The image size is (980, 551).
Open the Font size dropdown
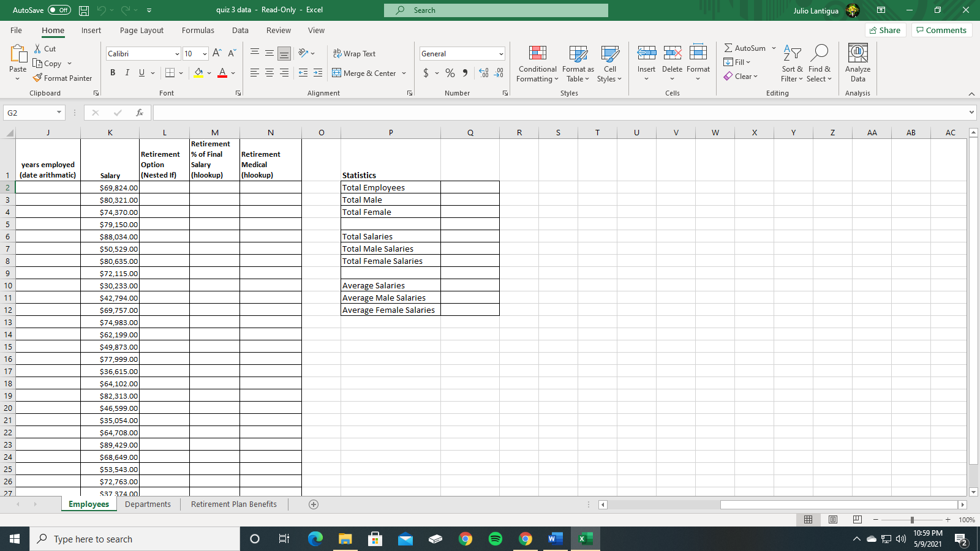pyautogui.click(x=205, y=54)
